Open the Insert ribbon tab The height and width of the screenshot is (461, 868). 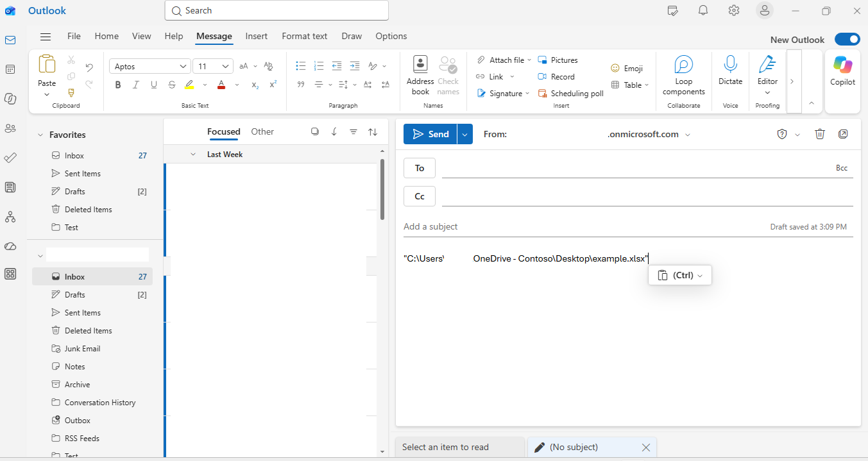click(257, 37)
